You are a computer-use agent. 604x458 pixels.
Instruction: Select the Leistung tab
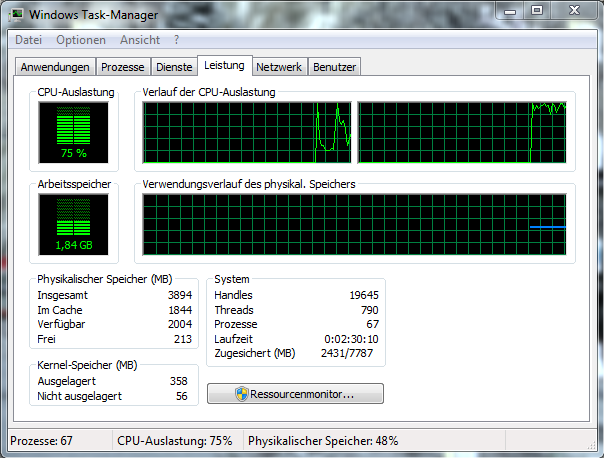[225, 65]
